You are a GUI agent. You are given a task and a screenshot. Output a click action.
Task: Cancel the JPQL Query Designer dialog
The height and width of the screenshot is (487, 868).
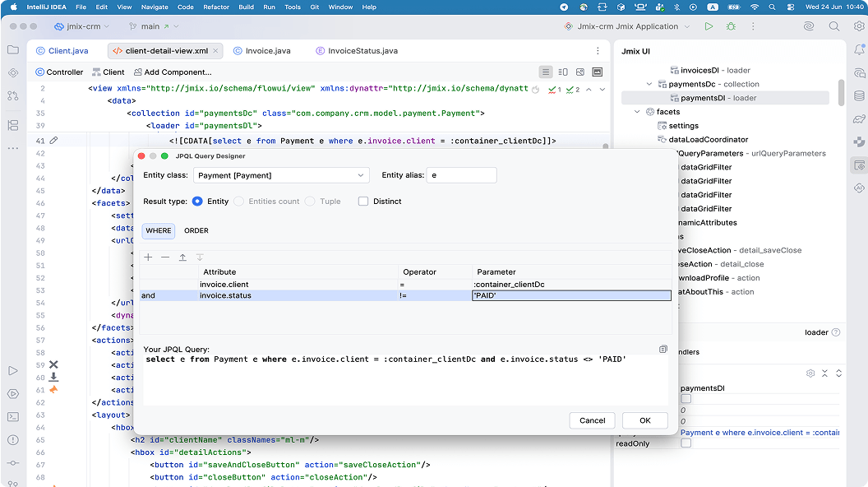coord(593,420)
